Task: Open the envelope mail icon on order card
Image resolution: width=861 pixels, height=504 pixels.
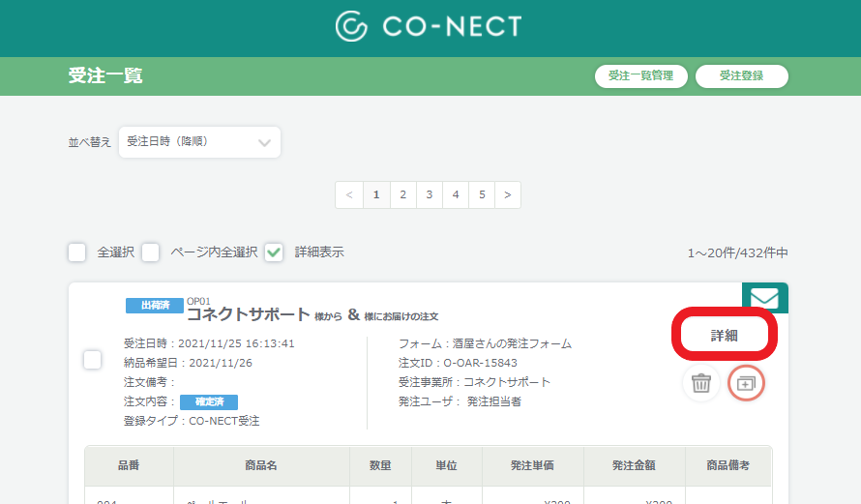Action: tap(765, 298)
